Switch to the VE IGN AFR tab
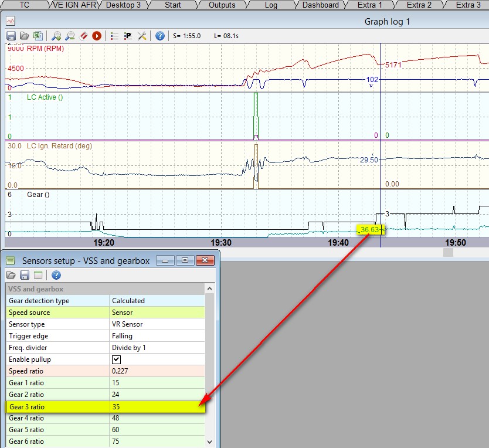The width and height of the screenshot is (489, 448). 73,5
